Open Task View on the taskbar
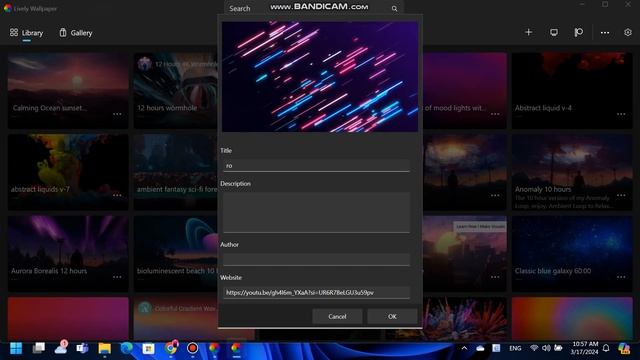Screen dimensions: 640x360 [38, 348]
